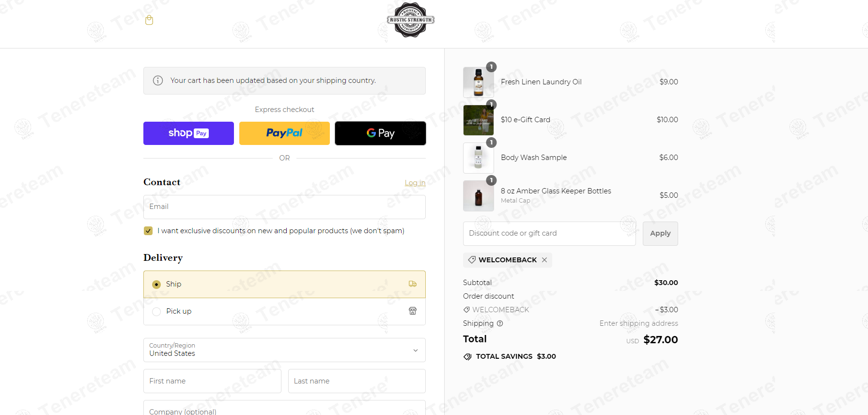This screenshot has height=415, width=868.
Task: Click the info icon in cart notice
Action: [158, 80]
